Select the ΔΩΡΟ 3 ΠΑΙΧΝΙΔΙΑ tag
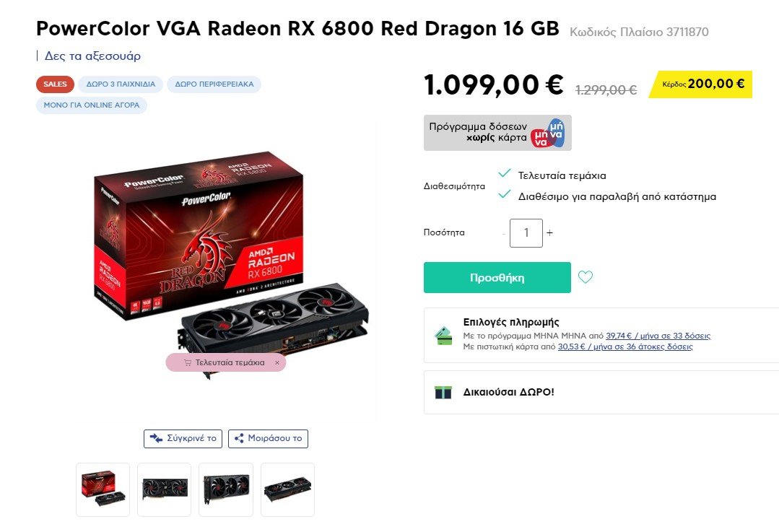The width and height of the screenshot is (779, 532). coord(121,84)
